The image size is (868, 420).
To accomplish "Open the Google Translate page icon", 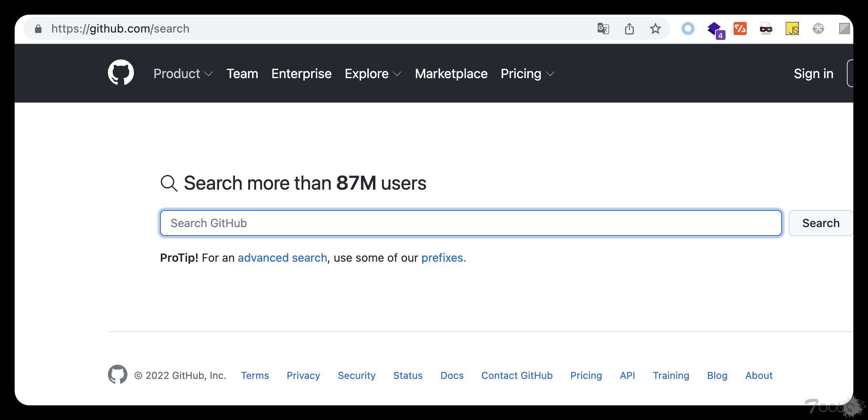I will click(603, 28).
